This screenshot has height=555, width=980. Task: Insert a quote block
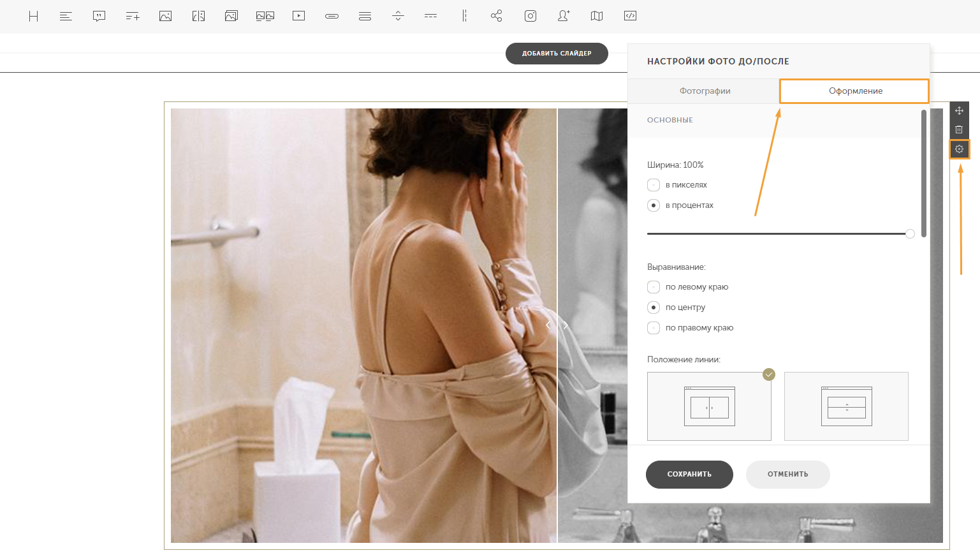(99, 16)
